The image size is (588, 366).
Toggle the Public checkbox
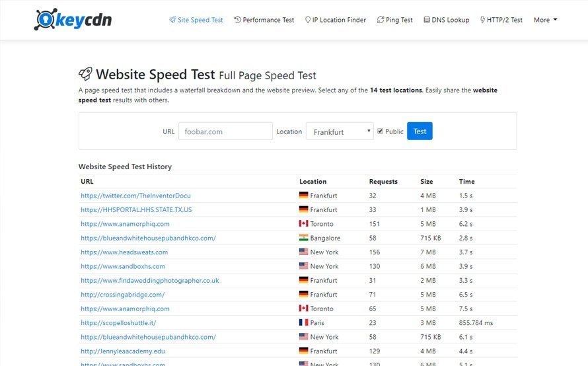[381, 131]
